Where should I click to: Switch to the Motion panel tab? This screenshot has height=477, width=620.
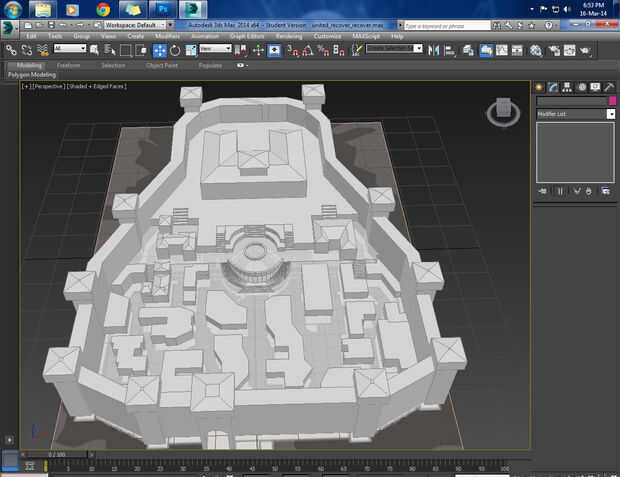click(581, 87)
